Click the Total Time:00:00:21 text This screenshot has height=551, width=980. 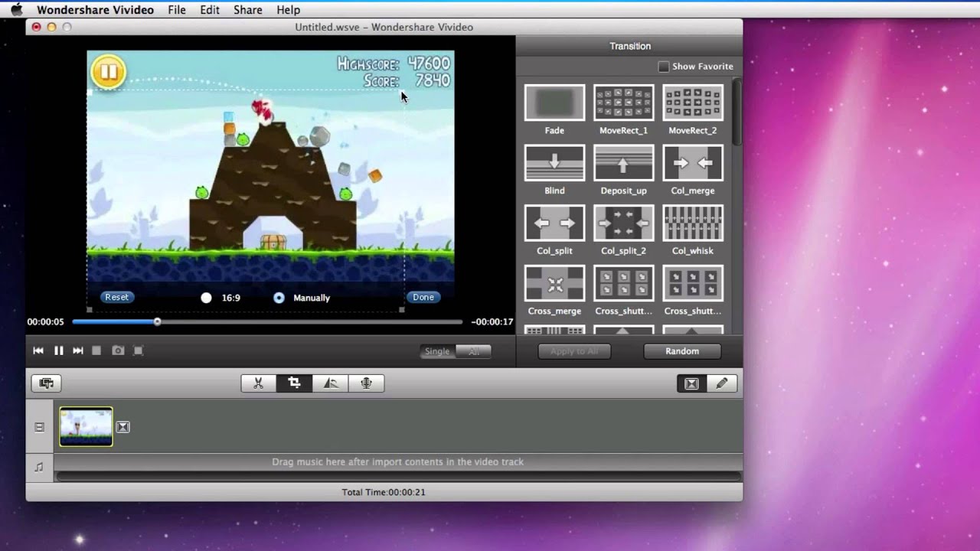pyautogui.click(x=384, y=492)
